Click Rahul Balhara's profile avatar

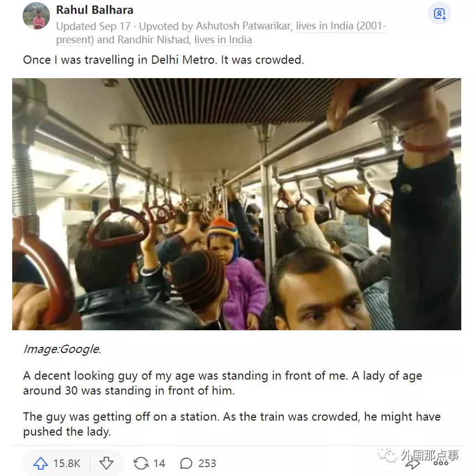[36, 16]
